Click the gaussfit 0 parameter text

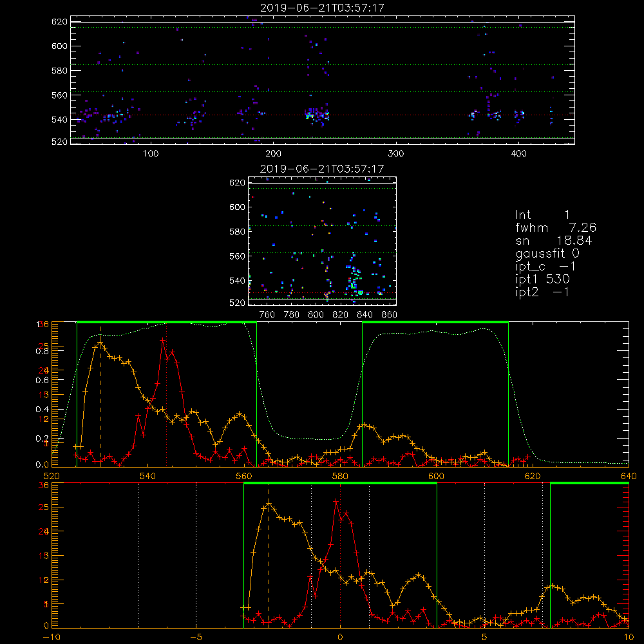tap(547, 254)
